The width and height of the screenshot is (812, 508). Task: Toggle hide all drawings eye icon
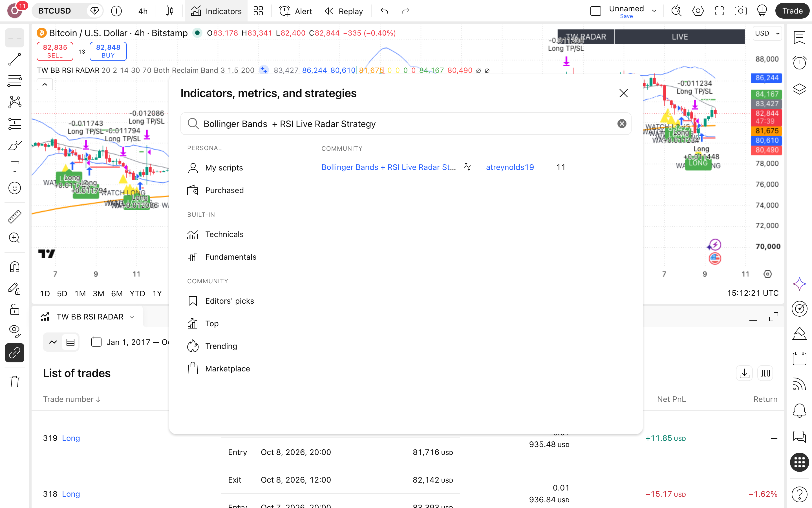click(14, 331)
